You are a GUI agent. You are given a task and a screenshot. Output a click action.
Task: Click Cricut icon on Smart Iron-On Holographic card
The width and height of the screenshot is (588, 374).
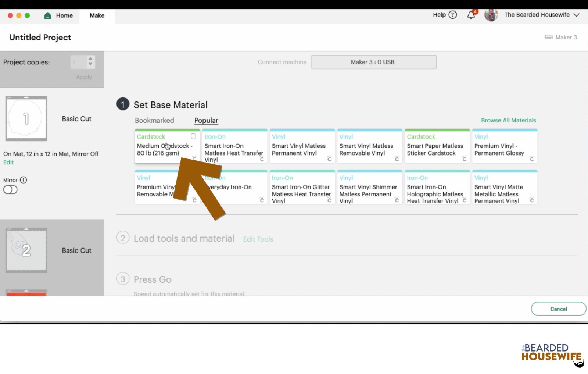click(x=464, y=200)
